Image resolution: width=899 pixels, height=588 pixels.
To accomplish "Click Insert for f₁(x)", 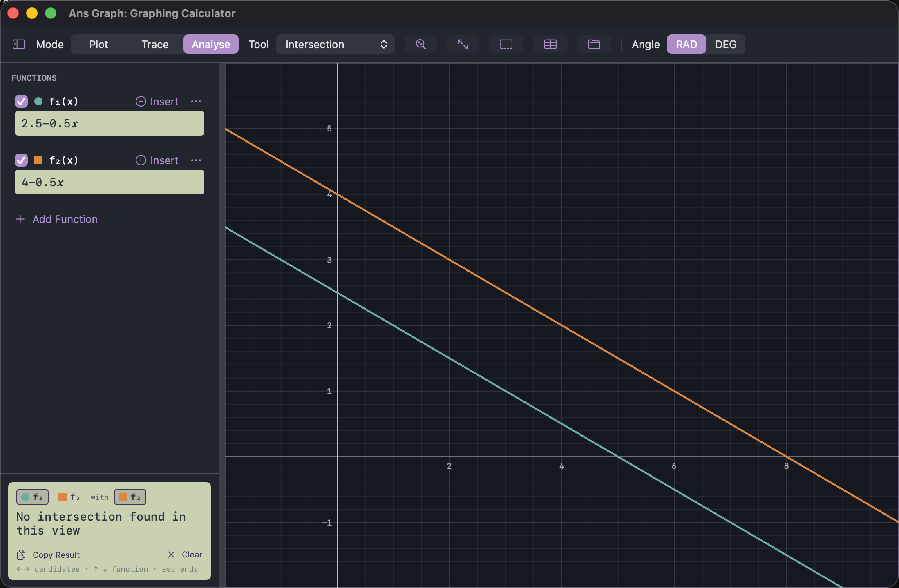I will pyautogui.click(x=157, y=101).
